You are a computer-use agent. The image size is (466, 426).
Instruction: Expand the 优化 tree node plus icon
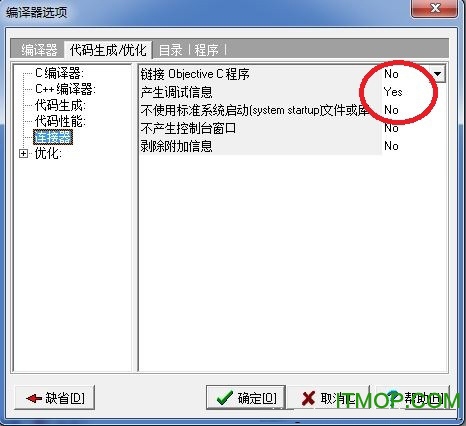[23, 154]
